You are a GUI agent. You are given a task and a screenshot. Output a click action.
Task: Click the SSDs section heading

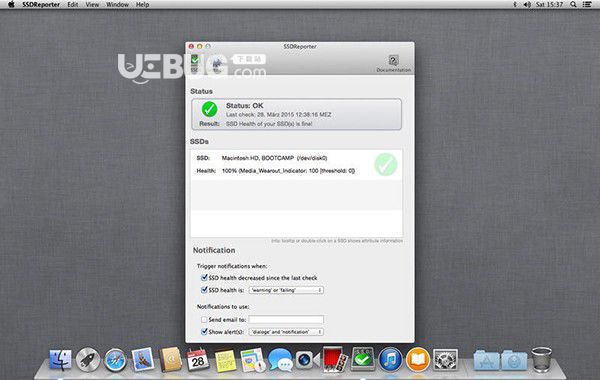[x=199, y=142]
